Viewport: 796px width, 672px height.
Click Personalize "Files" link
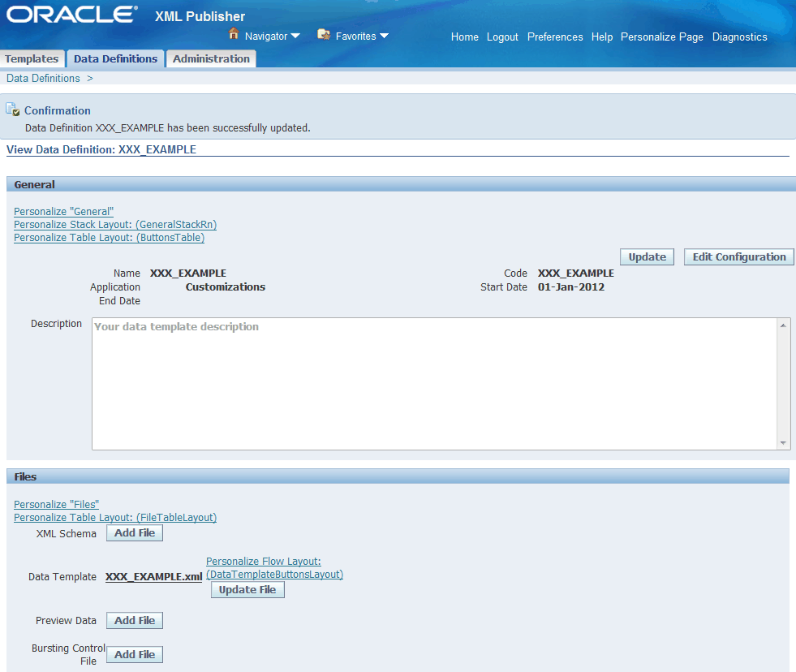click(x=56, y=504)
